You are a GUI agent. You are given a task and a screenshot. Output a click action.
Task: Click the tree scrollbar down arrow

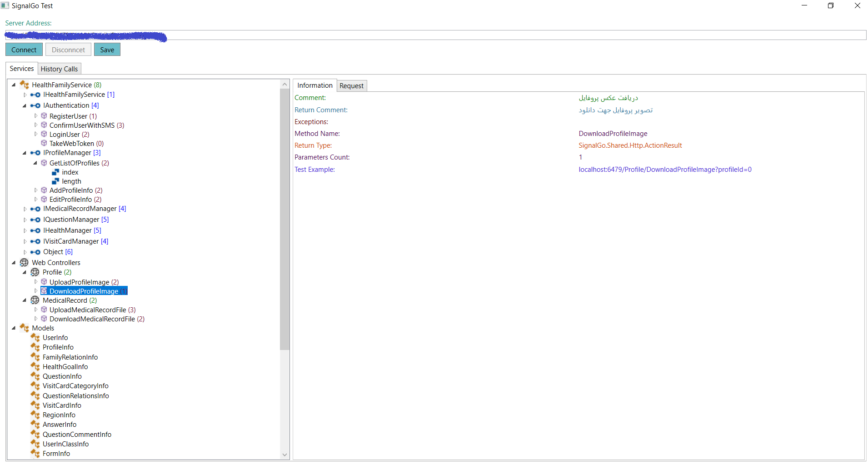click(285, 455)
